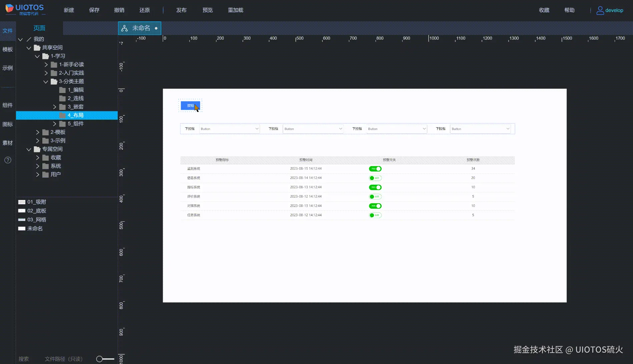Viewport: 633px width, 364px height.
Task: Open 收藏 in the top right
Action: (x=544, y=10)
